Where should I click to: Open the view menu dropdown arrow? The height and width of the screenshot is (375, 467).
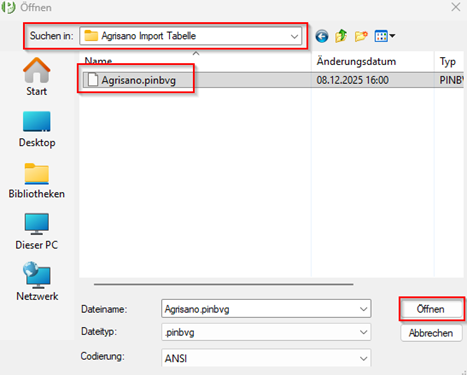[x=392, y=36]
